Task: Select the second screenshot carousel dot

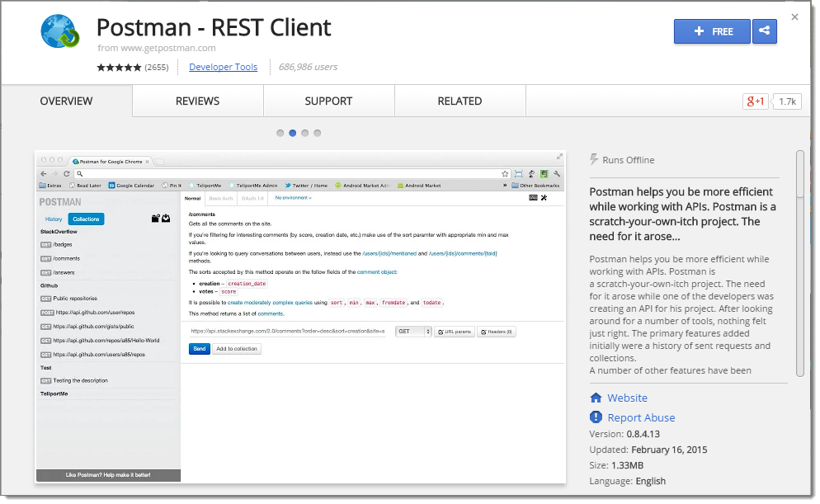Action: click(x=293, y=134)
